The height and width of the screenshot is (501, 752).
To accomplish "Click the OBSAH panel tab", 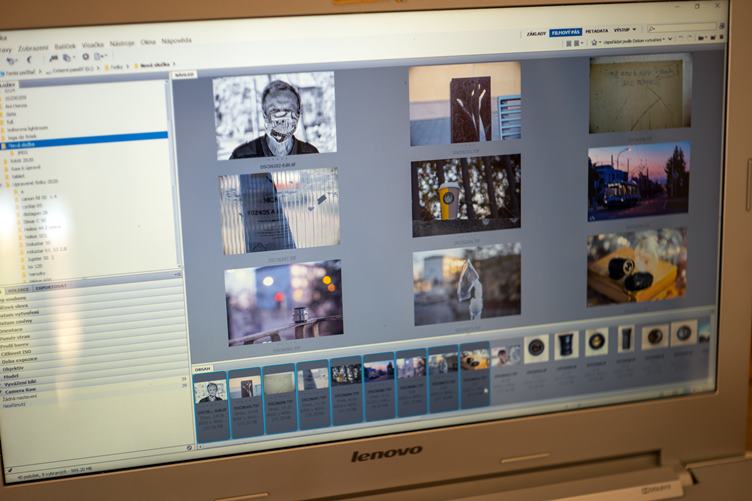I will [x=203, y=369].
